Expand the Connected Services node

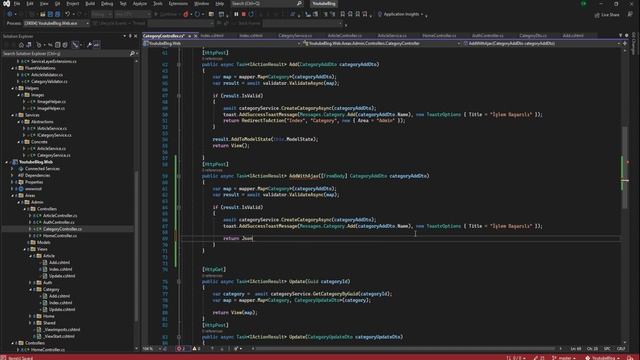(x=12, y=169)
